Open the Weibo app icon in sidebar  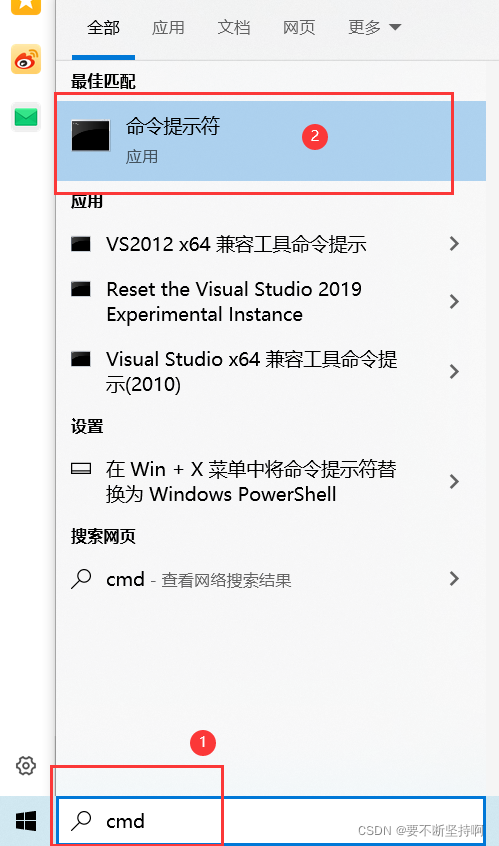(26, 59)
